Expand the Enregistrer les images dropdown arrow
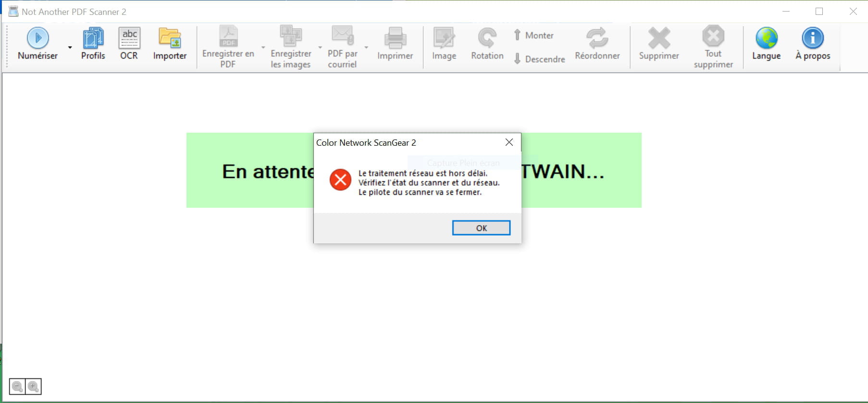The height and width of the screenshot is (403, 868). click(320, 47)
